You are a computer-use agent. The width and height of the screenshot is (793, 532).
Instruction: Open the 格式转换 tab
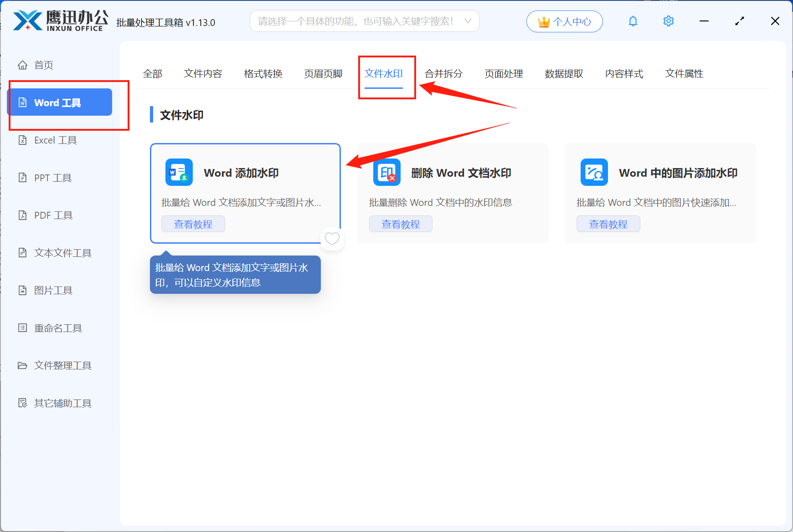point(263,74)
